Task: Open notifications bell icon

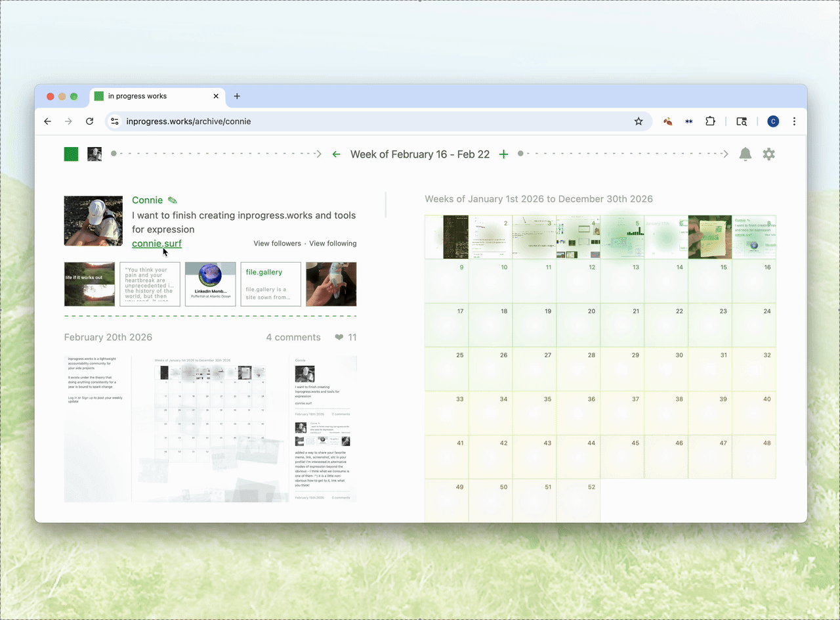Action: [x=745, y=154]
